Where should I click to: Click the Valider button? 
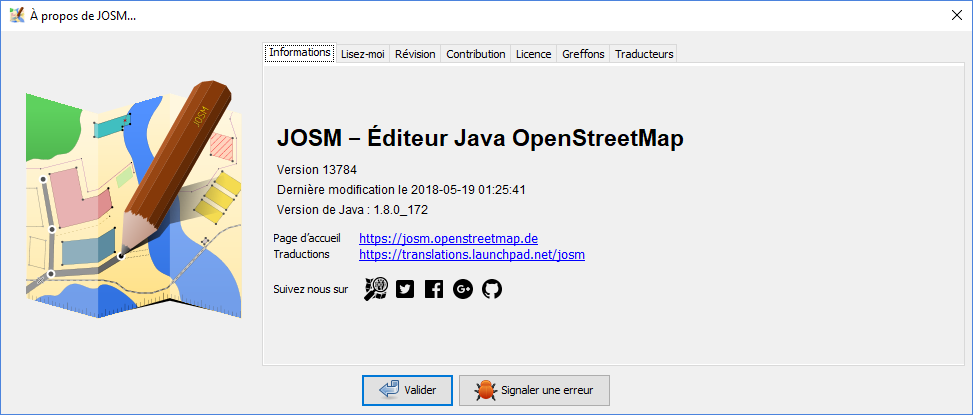pyautogui.click(x=407, y=390)
